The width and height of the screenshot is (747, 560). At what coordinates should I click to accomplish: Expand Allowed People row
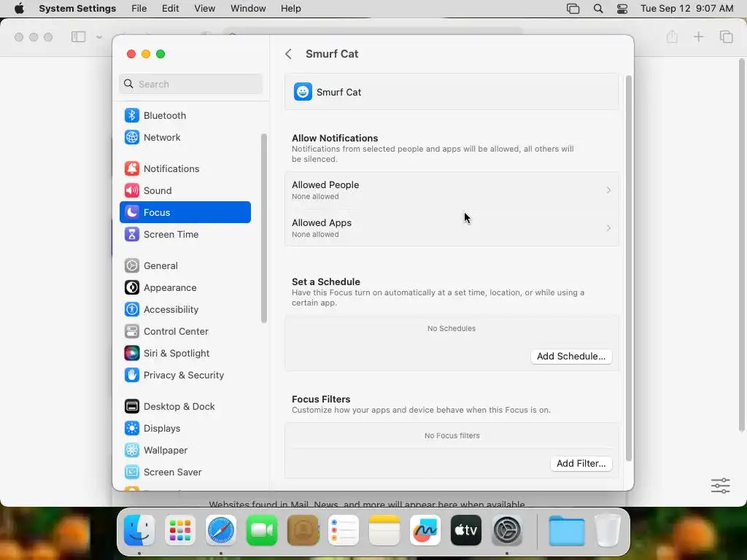452,190
